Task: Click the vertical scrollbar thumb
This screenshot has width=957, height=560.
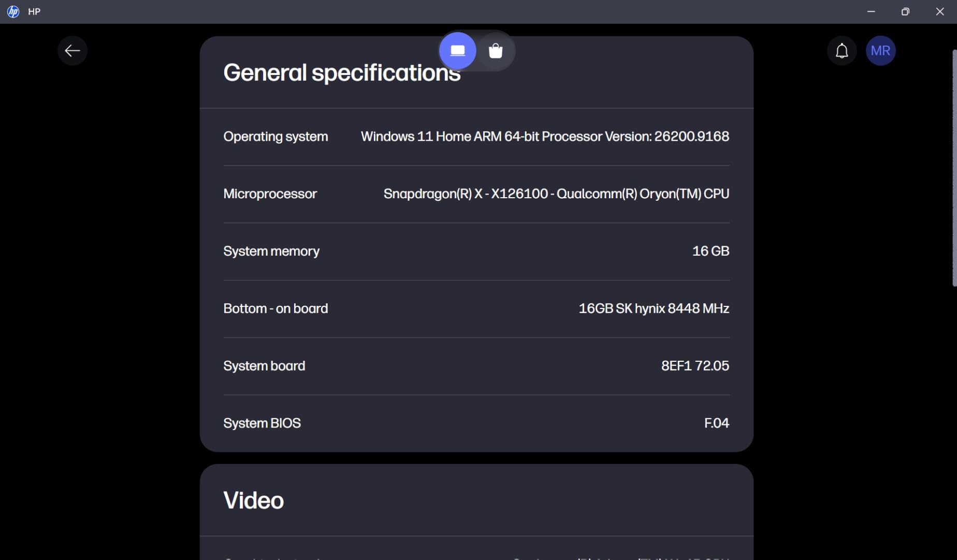Action: (x=954, y=168)
